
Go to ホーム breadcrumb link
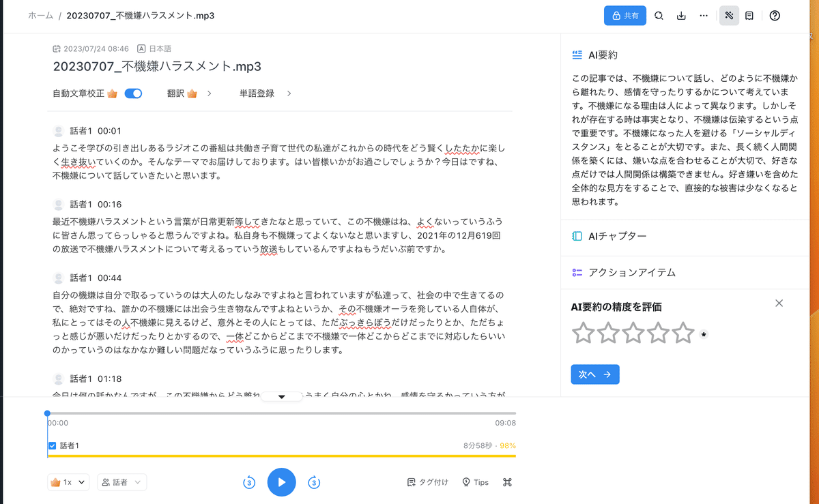(40, 16)
